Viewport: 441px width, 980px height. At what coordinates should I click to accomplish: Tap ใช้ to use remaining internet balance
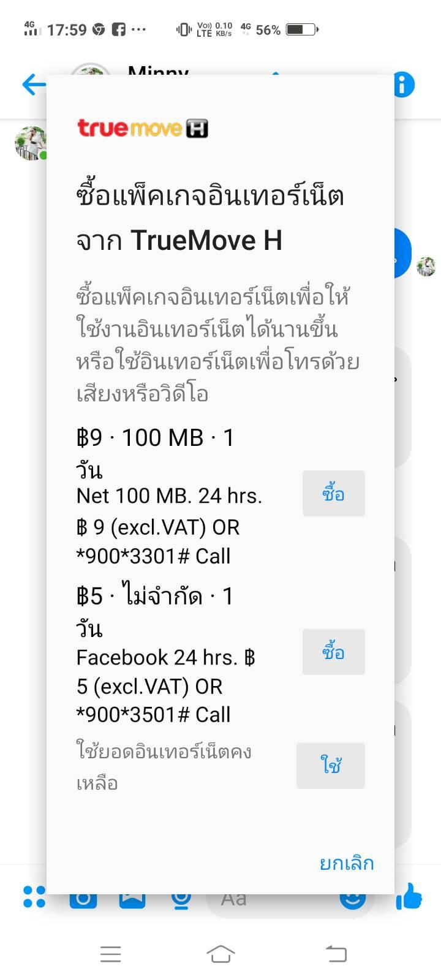331,766
